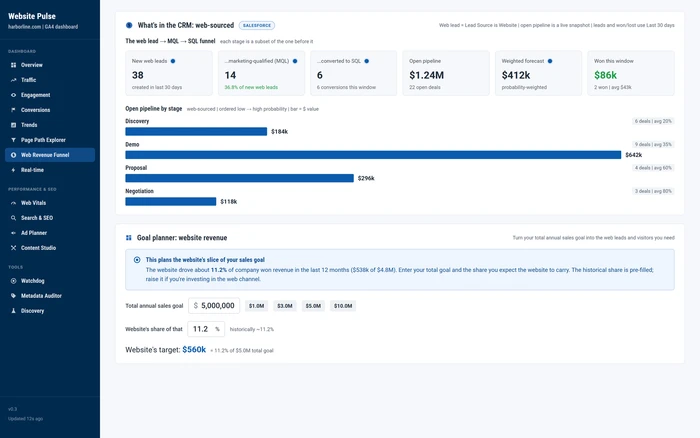The height and width of the screenshot is (438, 700).
Task: Click the Conversions flag icon
Action: [13, 110]
